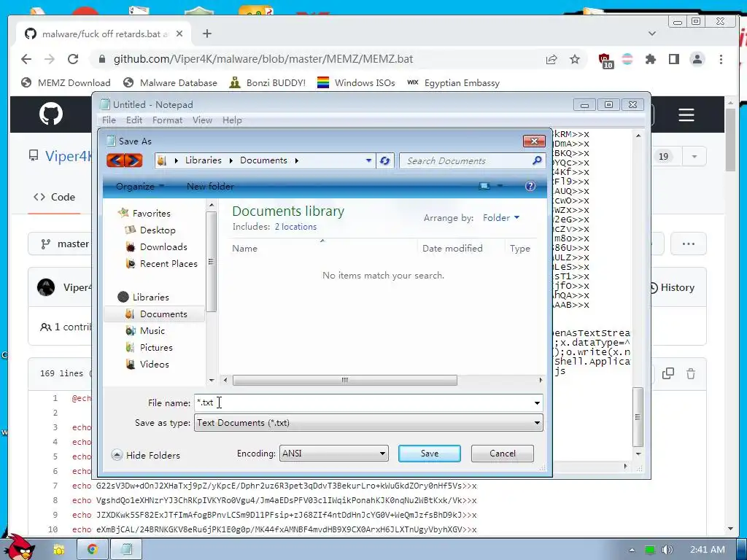Create a New folder
Image resolution: width=747 pixels, height=560 pixels.
tap(210, 186)
